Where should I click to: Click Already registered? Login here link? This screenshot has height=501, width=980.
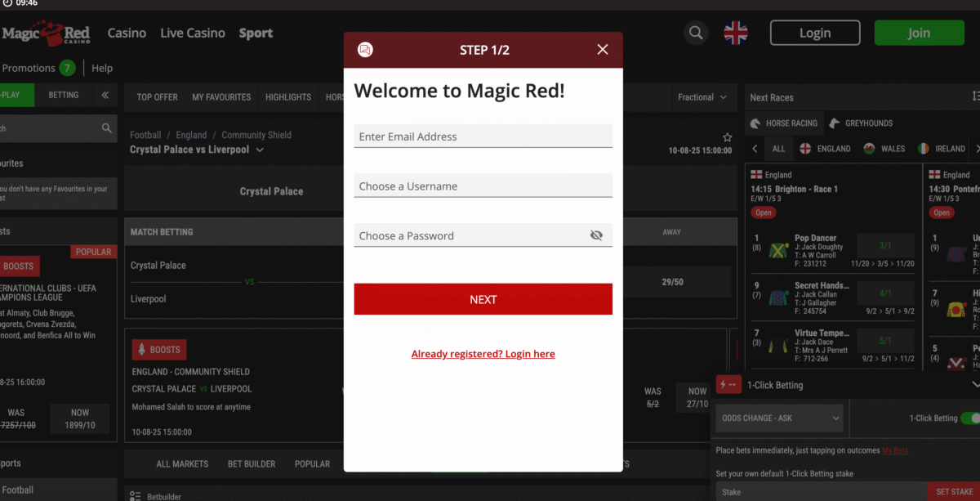coord(483,354)
